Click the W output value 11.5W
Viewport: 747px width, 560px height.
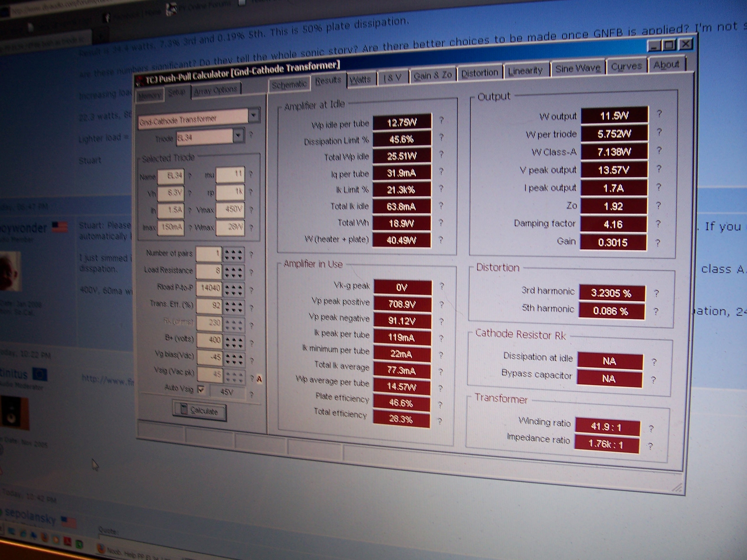(615, 116)
